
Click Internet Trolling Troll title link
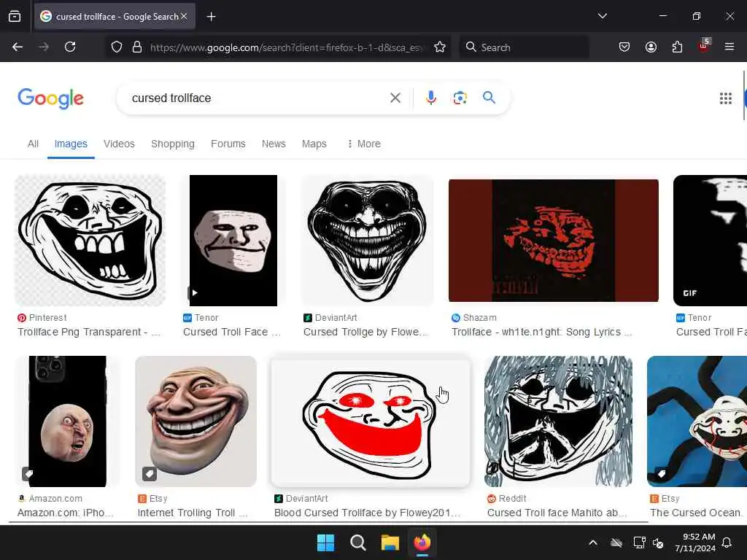[x=193, y=513]
